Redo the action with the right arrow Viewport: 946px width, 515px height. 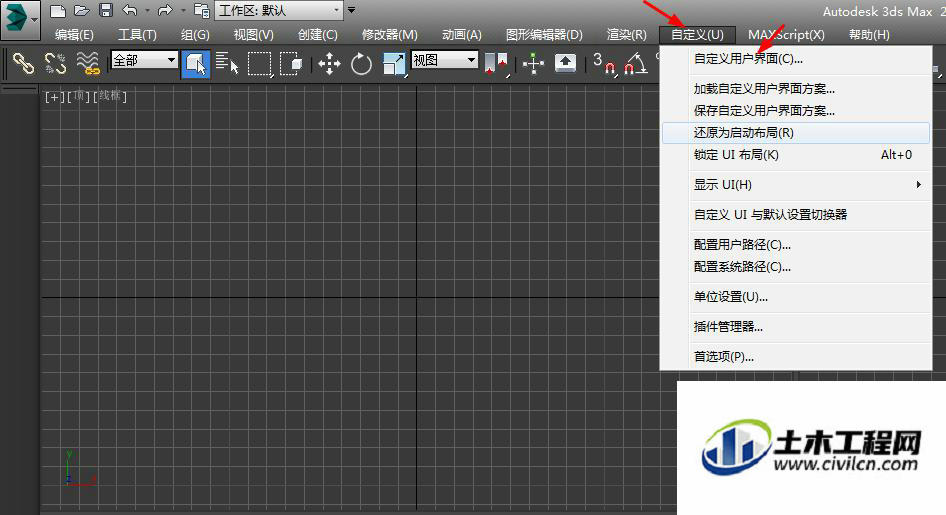coord(165,10)
